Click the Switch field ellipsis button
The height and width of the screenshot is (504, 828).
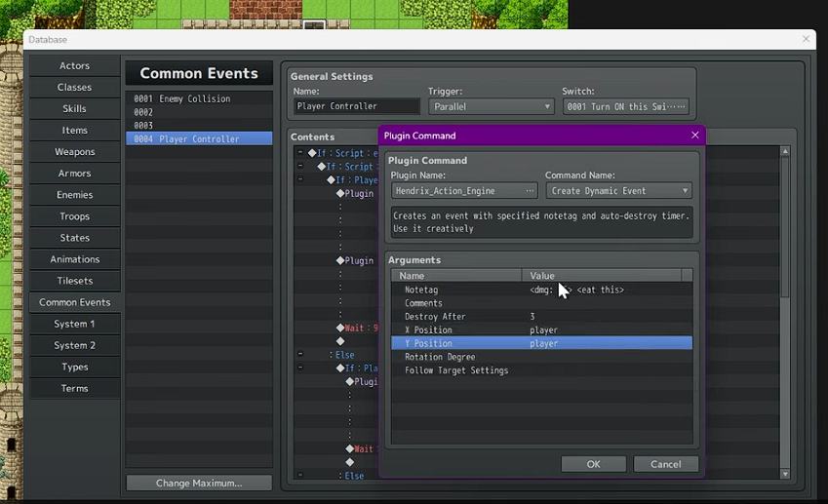click(680, 106)
